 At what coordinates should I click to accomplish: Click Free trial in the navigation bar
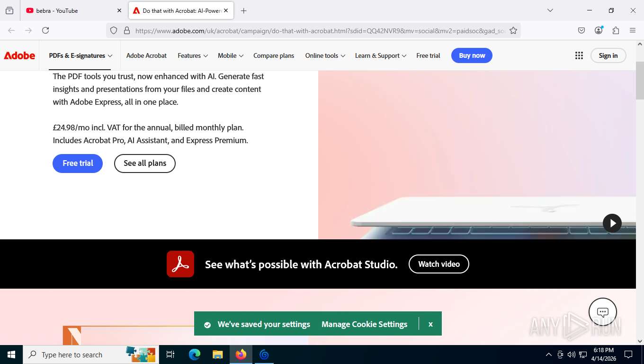[x=428, y=55]
